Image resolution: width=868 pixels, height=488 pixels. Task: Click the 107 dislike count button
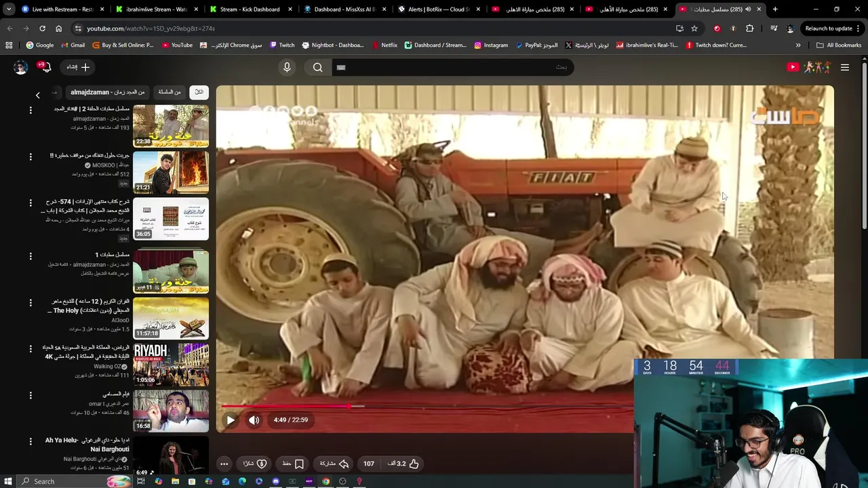[x=369, y=464]
